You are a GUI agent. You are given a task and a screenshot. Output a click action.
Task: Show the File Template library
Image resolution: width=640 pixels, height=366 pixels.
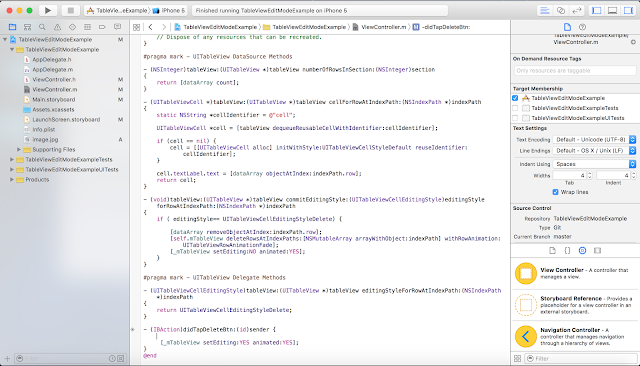pyautogui.click(x=552, y=251)
